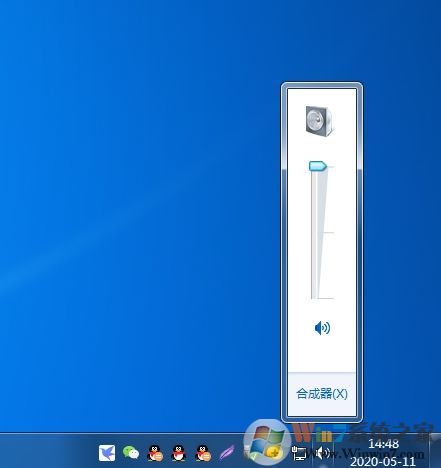This screenshot has height=468, width=441.
Task: Click the yellow plus tray icon
Action: tap(273, 453)
